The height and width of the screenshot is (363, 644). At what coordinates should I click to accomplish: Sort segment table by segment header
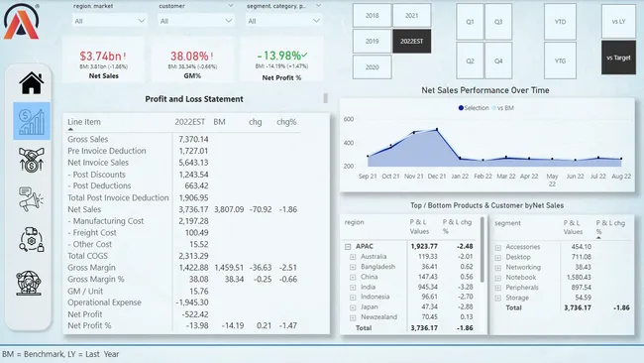(507, 223)
